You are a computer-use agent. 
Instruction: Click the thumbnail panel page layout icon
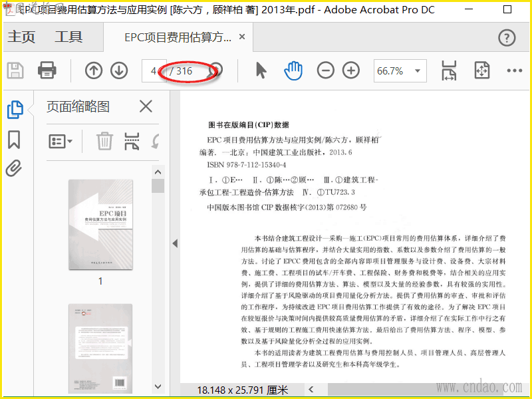point(132,141)
